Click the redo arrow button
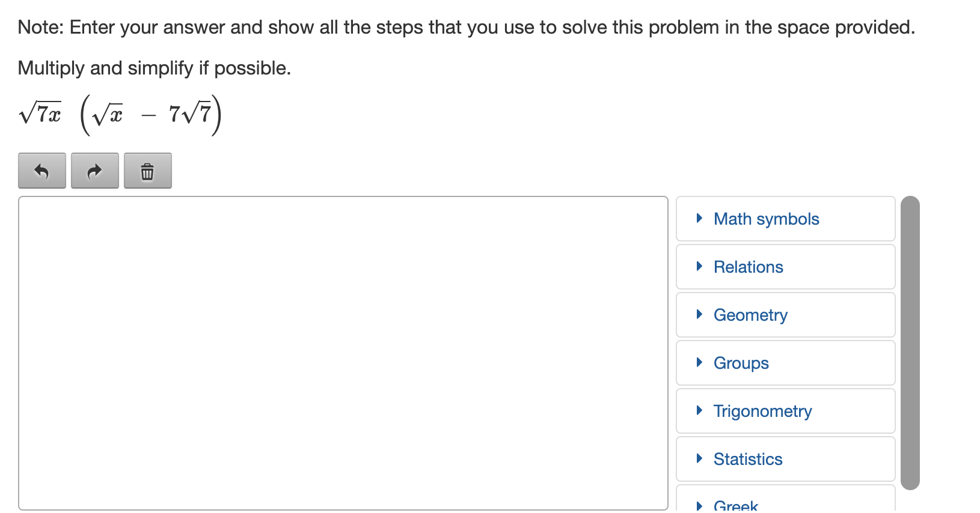This screenshot has height=513, width=980. [95, 171]
